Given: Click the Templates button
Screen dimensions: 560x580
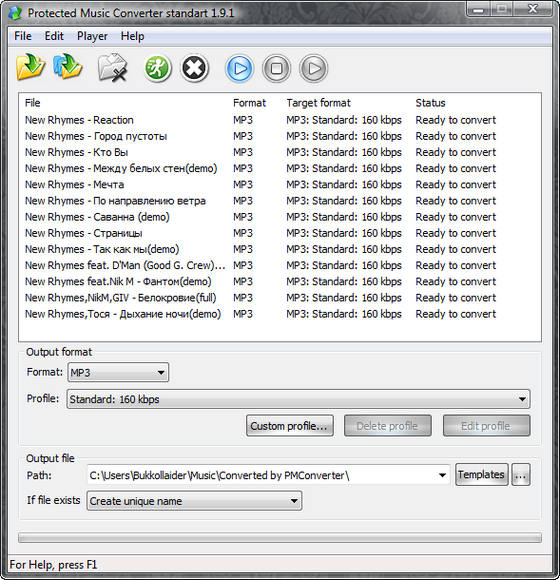Looking at the screenshot, I should [482, 475].
